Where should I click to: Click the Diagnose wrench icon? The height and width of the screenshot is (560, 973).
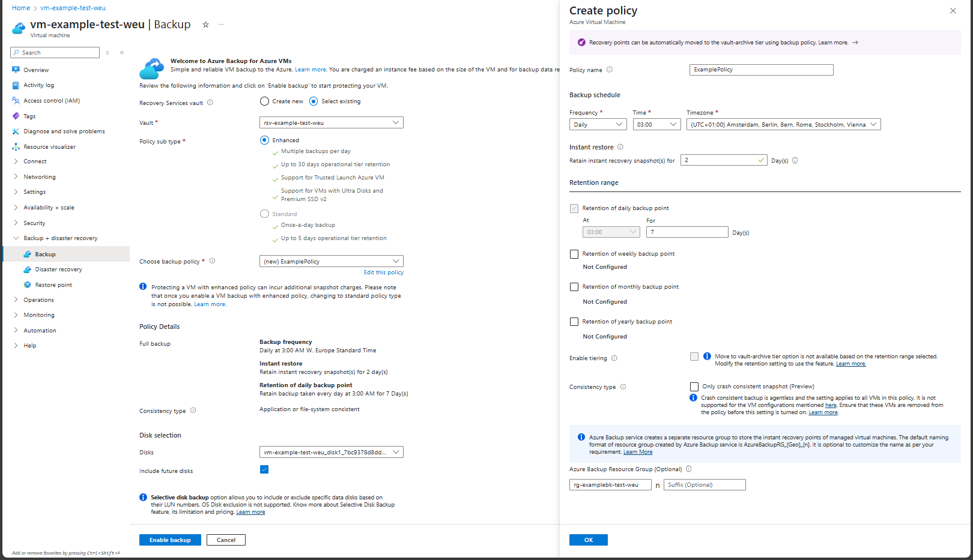16,131
